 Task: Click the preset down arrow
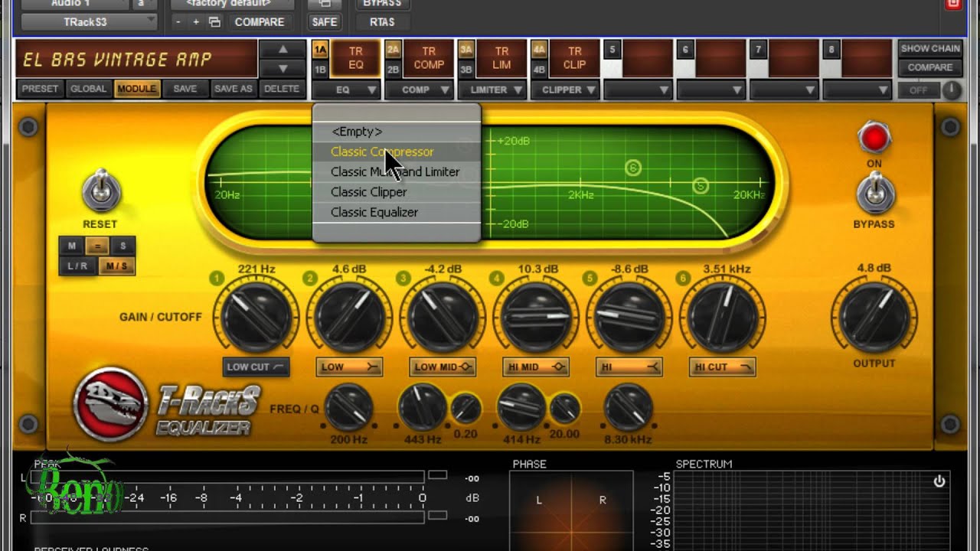point(283,70)
